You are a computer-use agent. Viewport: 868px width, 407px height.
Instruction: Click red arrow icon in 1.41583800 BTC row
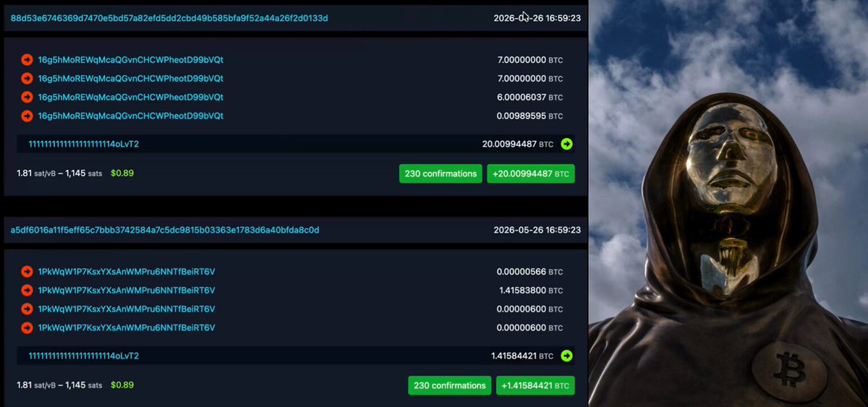coord(27,291)
